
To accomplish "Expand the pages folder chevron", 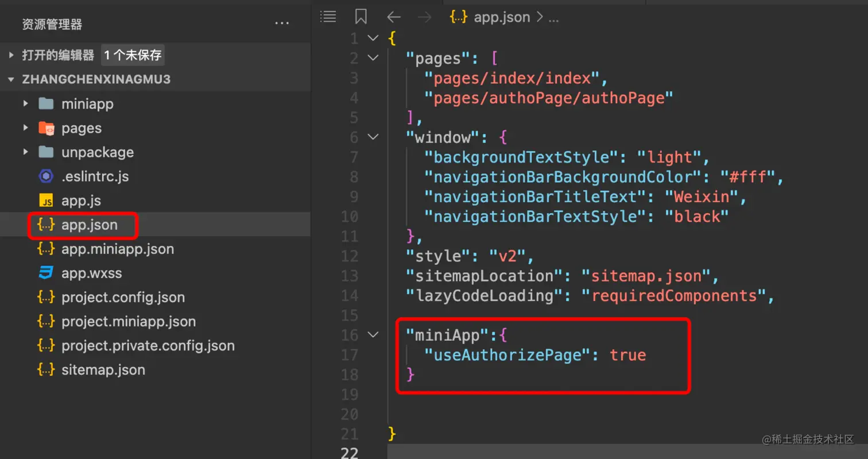I will coord(25,128).
